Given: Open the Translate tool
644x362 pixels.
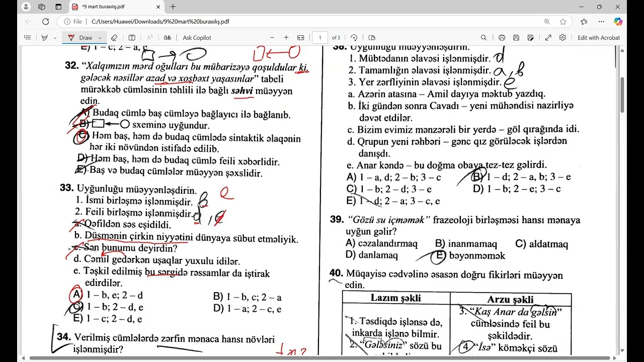Looking at the screenshot, I should tap(168, 38).
